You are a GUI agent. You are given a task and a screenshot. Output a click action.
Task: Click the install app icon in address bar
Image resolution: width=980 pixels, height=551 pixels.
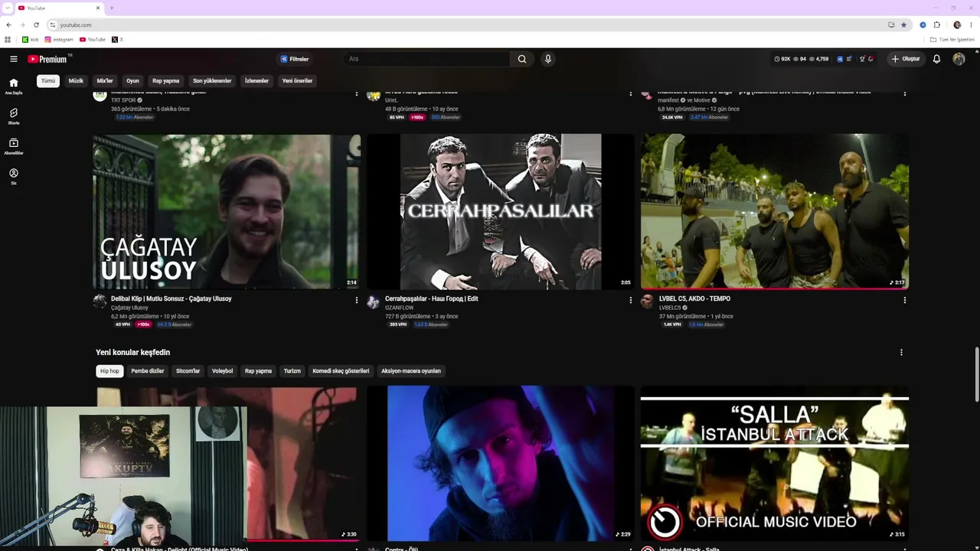click(891, 24)
